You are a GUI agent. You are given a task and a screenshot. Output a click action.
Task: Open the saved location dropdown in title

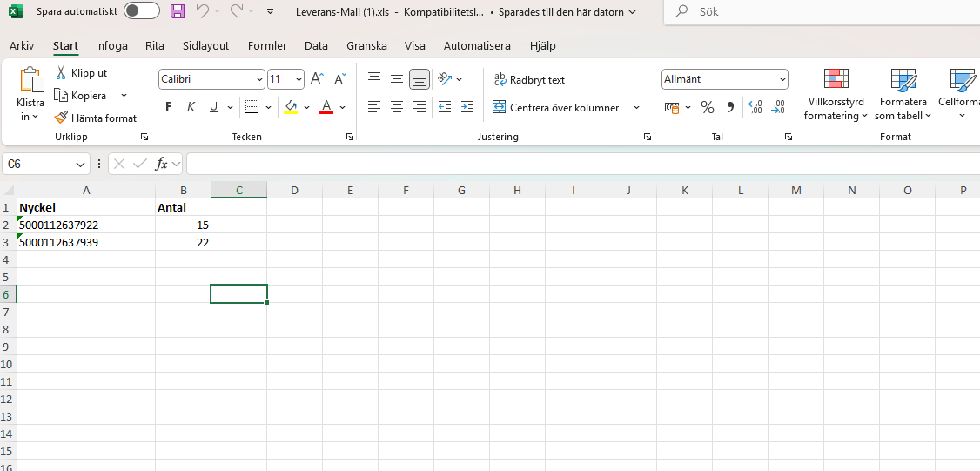[632, 12]
